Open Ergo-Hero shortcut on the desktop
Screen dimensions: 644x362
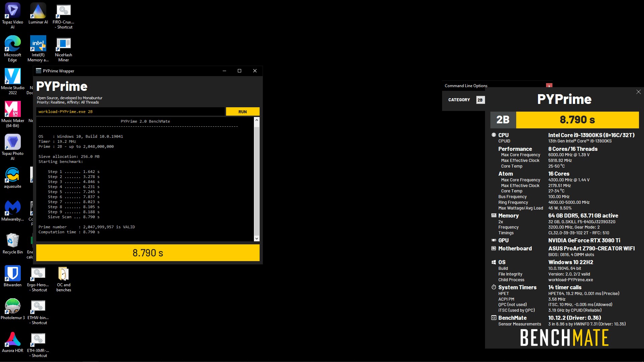[38, 279]
